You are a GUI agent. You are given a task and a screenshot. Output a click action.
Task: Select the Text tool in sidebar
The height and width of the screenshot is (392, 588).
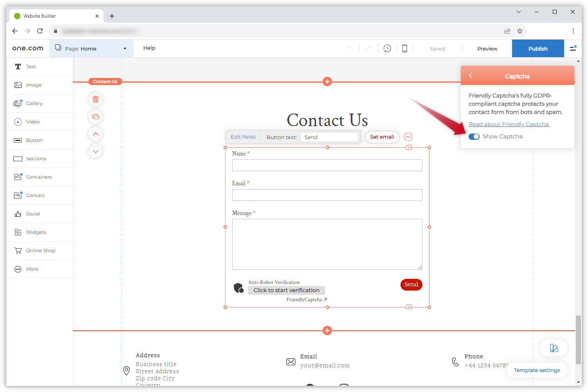click(40, 67)
